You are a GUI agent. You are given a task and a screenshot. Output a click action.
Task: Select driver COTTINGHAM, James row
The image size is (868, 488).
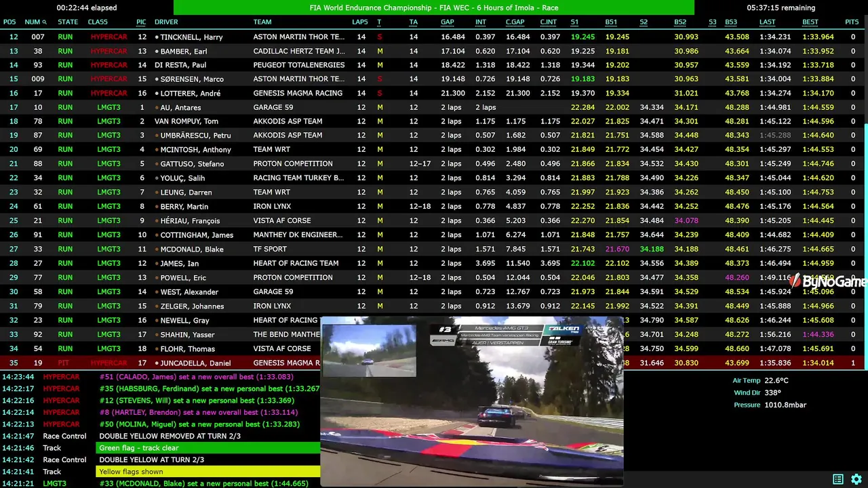(x=433, y=235)
